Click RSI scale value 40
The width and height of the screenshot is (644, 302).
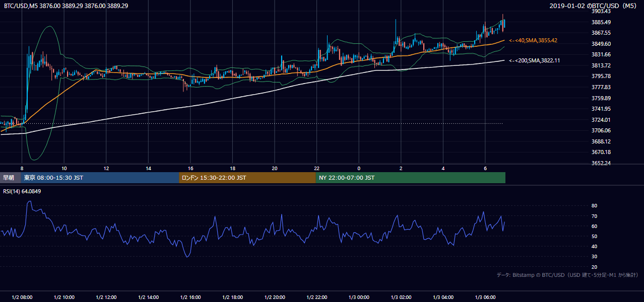595,246
